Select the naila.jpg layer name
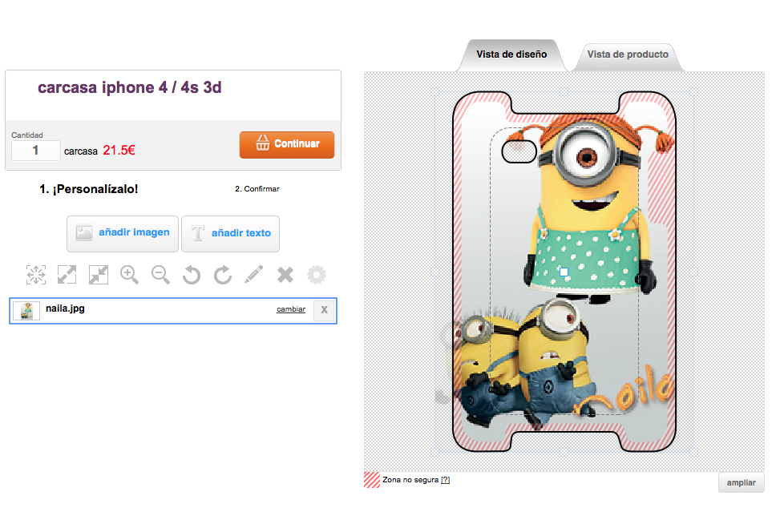This screenshot has height=532, width=780. click(65, 308)
